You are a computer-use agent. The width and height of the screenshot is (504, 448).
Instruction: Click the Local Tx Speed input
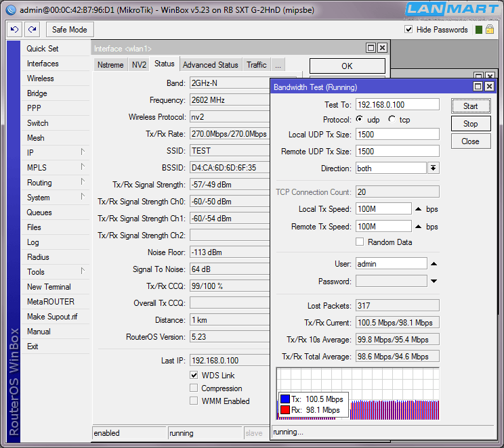[x=383, y=208]
